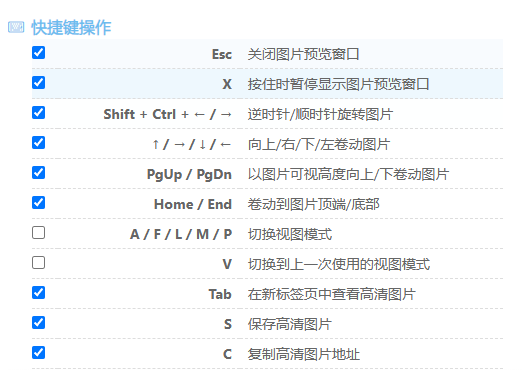Disable the PgUp / PgDn shortcut checkbox
This screenshot has height=370, width=522.
[39, 173]
